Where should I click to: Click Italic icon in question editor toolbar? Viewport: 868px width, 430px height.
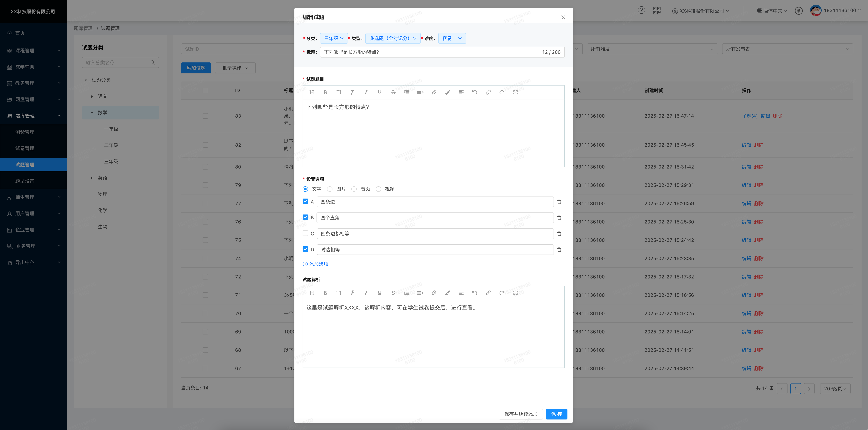366,92
